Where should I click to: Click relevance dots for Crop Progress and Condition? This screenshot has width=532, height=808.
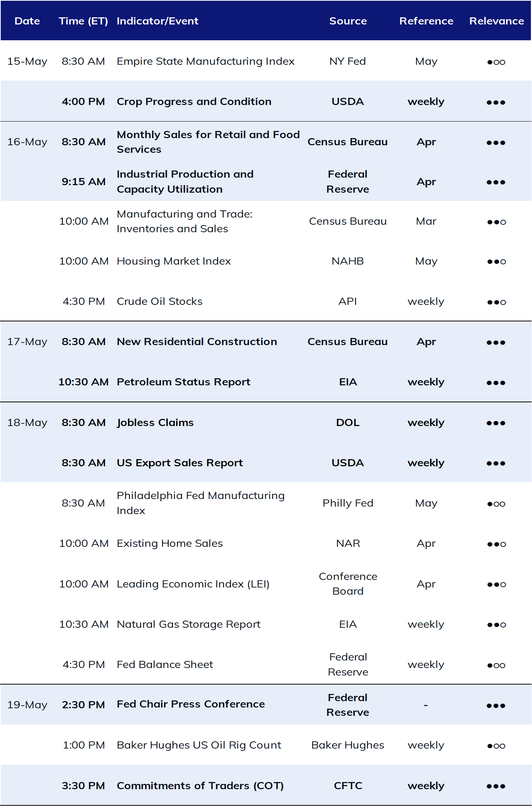[496, 102]
